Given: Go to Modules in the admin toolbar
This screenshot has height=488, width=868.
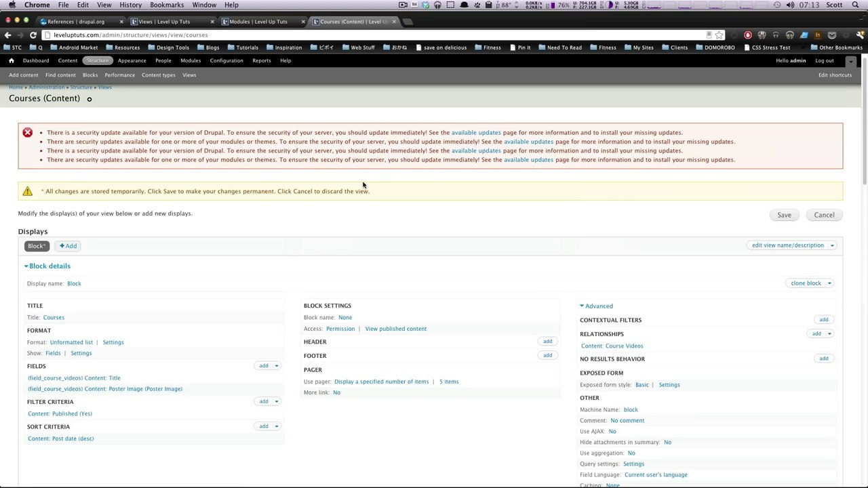Looking at the screenshot, I should pos(191,60).
